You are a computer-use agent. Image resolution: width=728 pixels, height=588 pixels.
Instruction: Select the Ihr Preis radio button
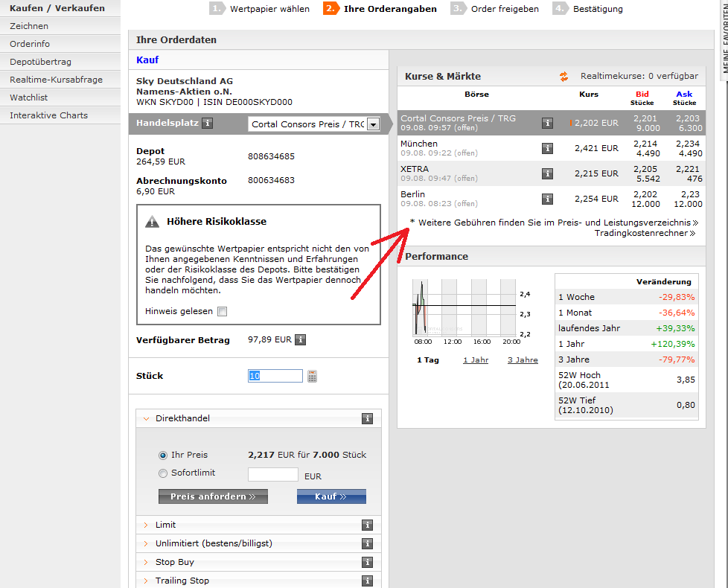(163, 456)
